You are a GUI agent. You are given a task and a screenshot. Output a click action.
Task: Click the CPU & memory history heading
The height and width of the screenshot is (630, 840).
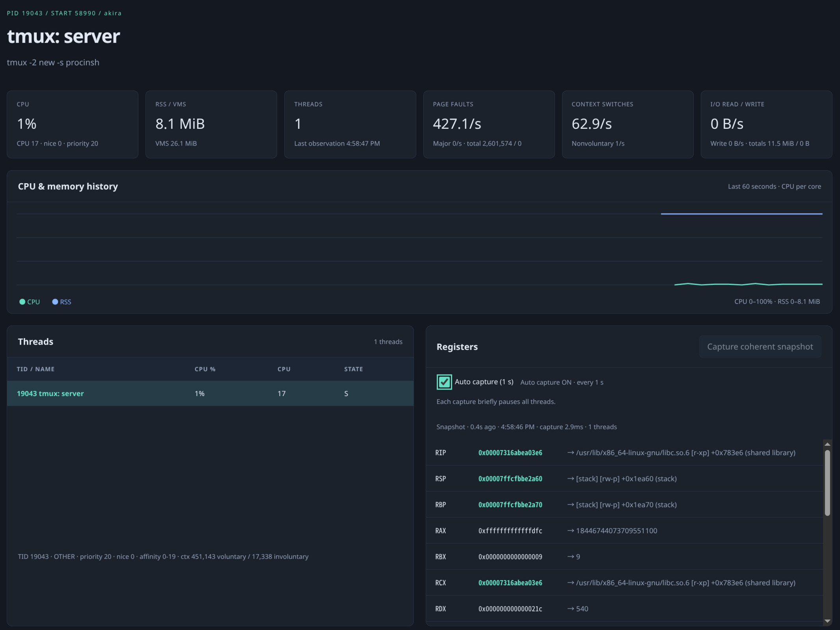[x=68, y=186]
